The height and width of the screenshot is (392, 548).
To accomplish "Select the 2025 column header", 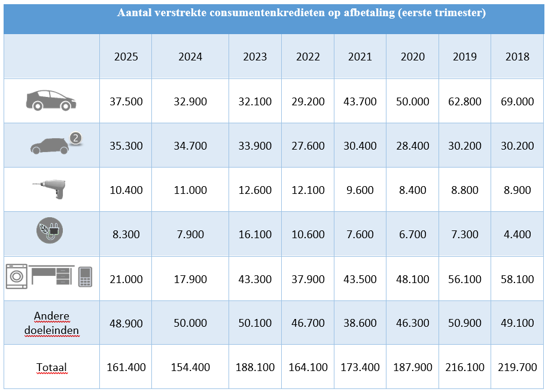I will click(x=126, y=57).
